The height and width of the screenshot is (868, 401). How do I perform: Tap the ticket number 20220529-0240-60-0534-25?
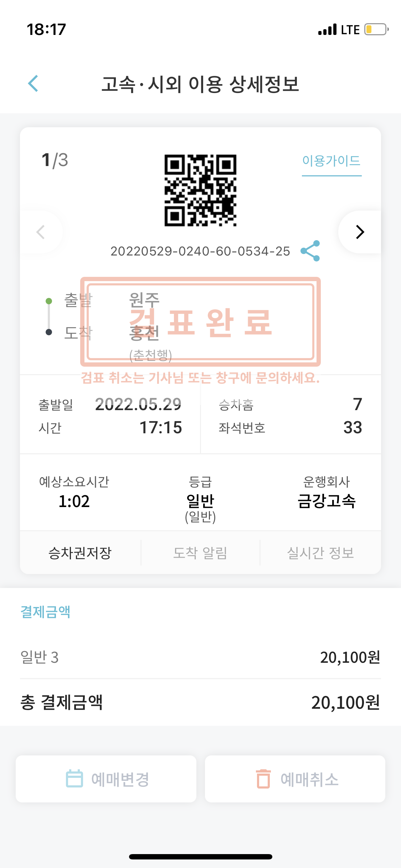coord(200,251)
